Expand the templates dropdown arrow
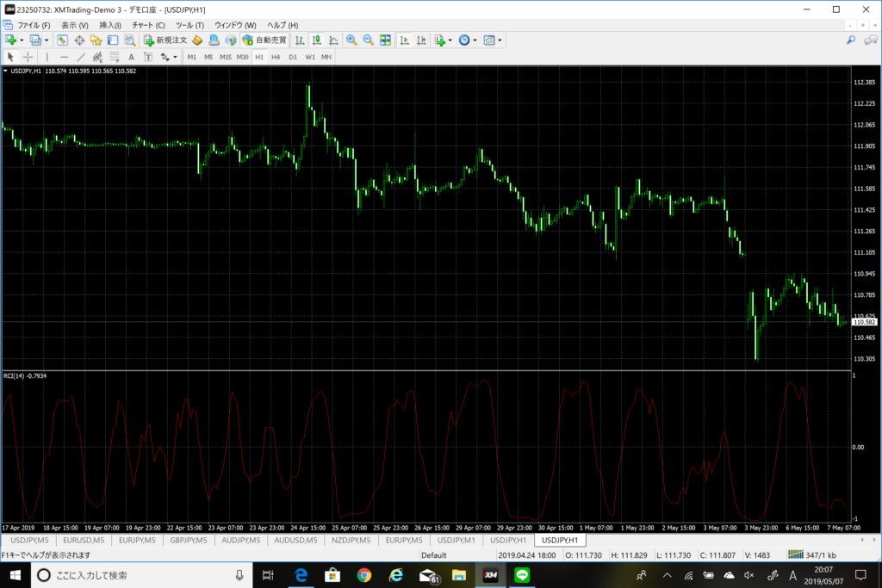Viewport: 882px width, 588px height. pos(500,40)
